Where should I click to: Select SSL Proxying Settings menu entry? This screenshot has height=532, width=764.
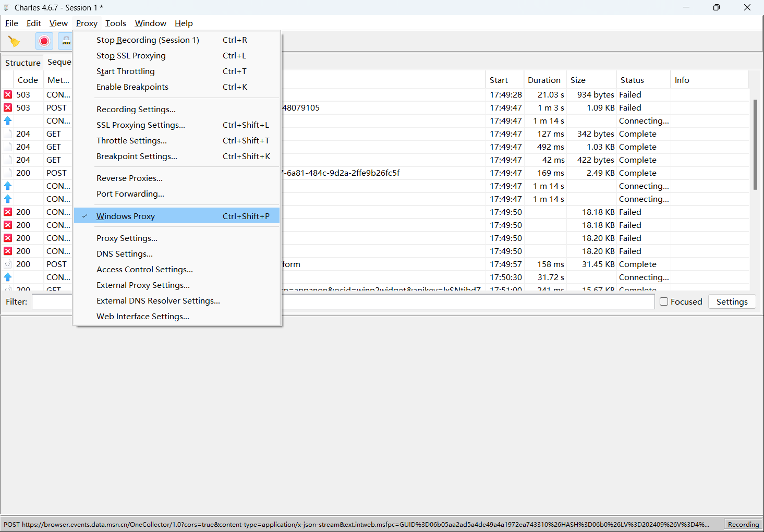pyautogui.click(x=141, y=125)
